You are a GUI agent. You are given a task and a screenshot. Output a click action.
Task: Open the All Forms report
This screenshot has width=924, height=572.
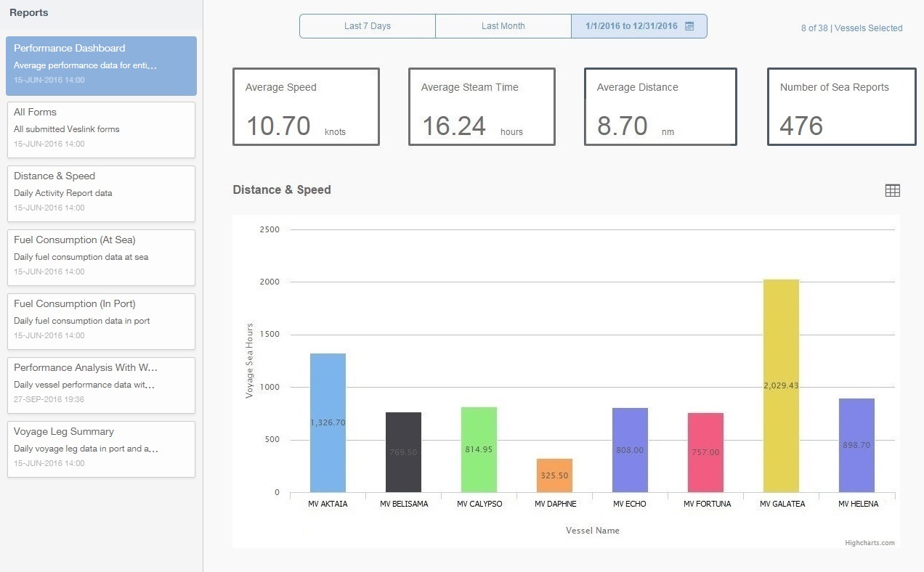[101, 129]
